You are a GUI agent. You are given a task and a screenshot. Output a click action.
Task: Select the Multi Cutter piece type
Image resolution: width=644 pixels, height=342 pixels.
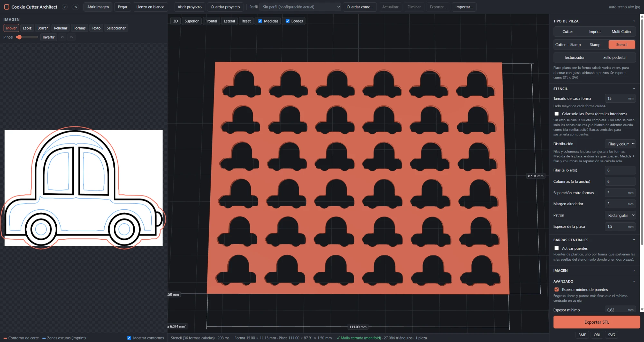[621, 32]
